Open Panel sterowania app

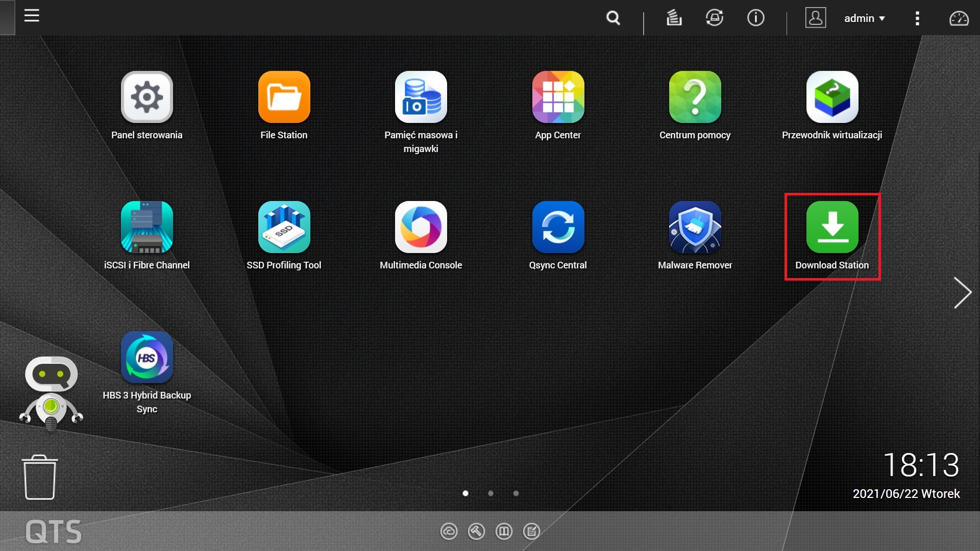tap(147, 97)
